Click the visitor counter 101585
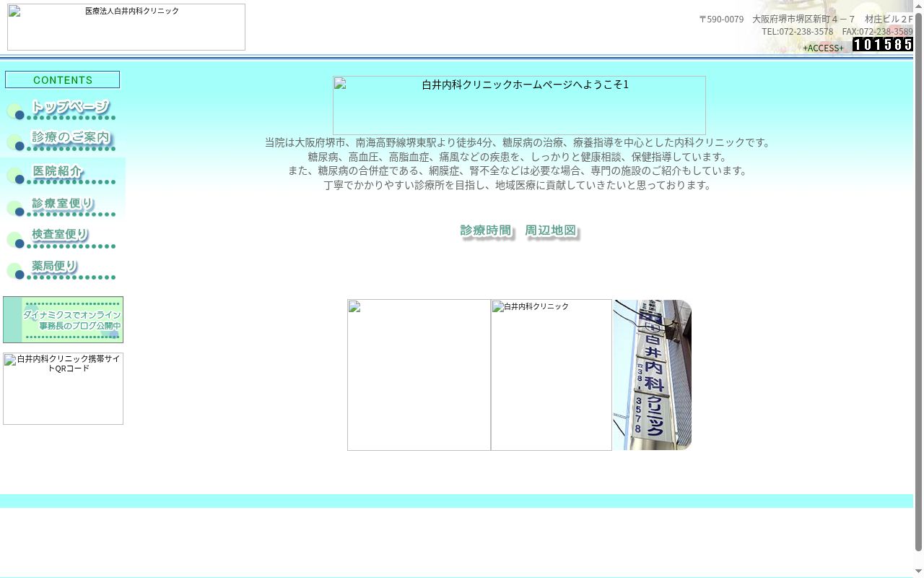Viewport: 924px width, 578px height. [882, 44]
